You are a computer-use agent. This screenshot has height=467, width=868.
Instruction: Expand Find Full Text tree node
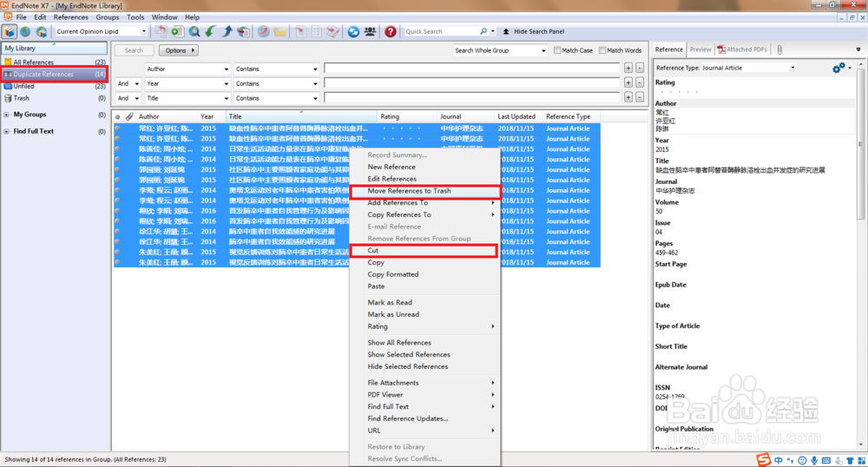[x=6, y=132]
